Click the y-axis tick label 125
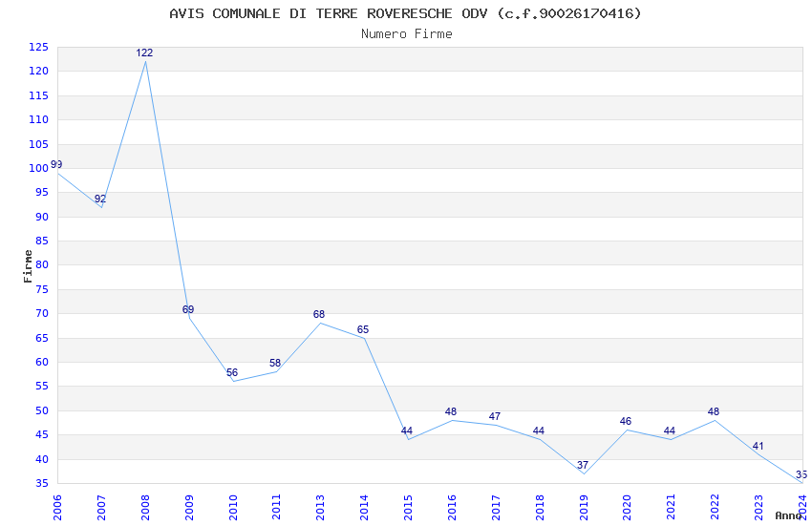The height and width of the screenshot is (525, 812). (39, 47)
